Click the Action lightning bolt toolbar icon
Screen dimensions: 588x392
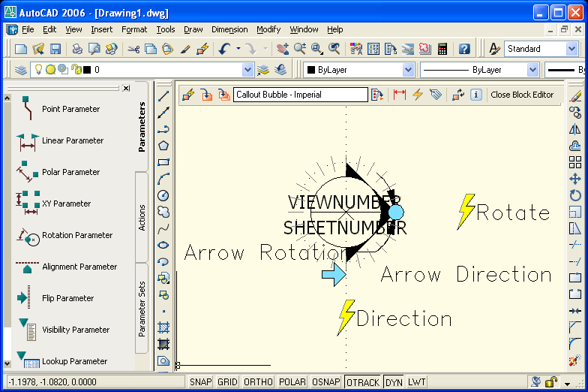pyautogui.click(x=418, y=95)
